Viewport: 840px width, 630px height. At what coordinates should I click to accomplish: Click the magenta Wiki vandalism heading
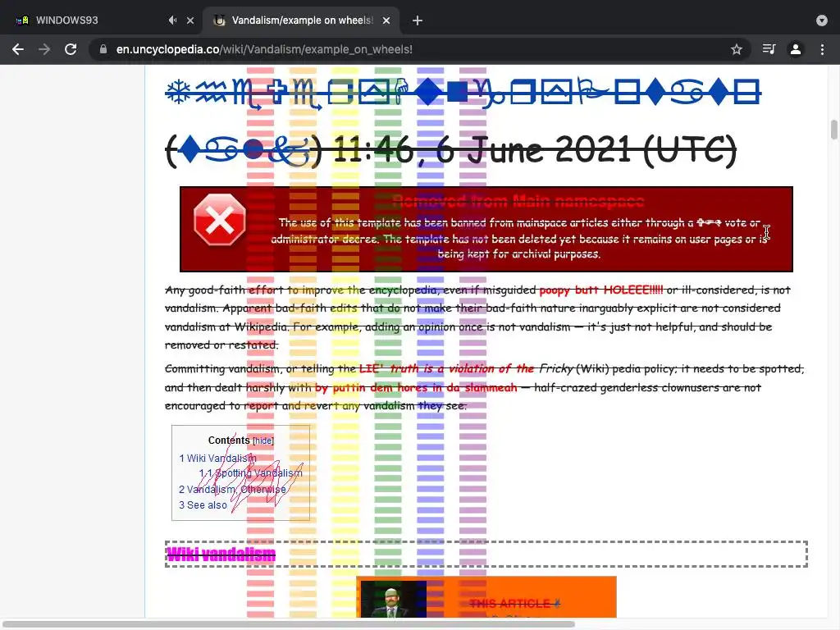tap(221, 554)
